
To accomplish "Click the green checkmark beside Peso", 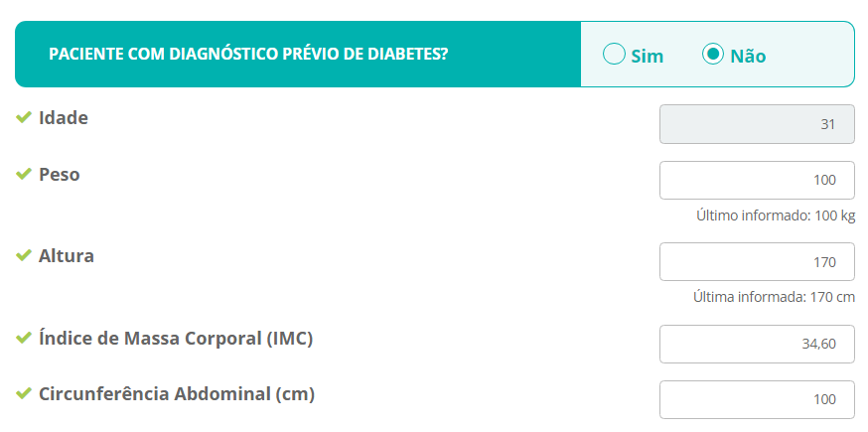I will click(x=24, y=175).
